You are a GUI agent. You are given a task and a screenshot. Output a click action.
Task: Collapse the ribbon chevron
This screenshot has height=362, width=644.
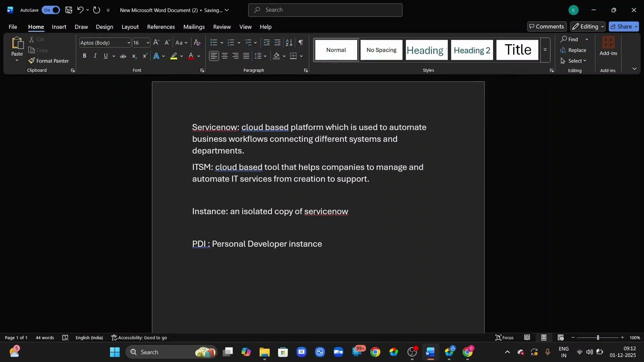[634, 69]
